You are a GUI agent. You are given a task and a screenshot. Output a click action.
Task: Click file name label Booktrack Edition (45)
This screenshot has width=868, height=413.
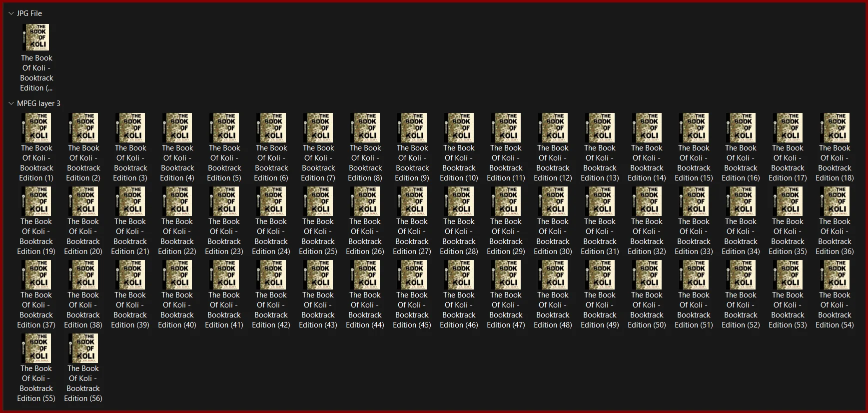412,310
